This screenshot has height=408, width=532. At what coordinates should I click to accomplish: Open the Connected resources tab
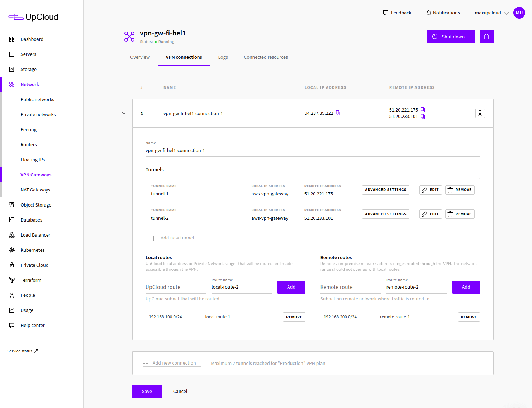[x=266, y=57]
